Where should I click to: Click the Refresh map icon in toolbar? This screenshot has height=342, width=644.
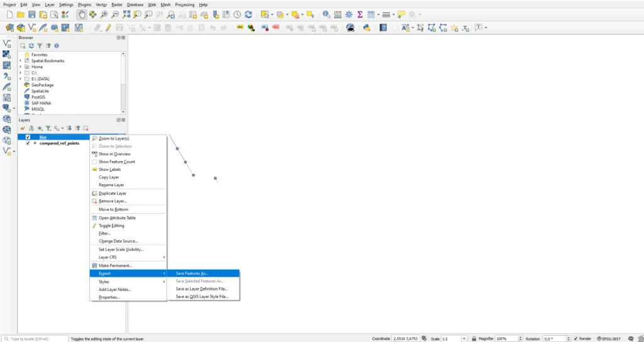click(248, 14)
